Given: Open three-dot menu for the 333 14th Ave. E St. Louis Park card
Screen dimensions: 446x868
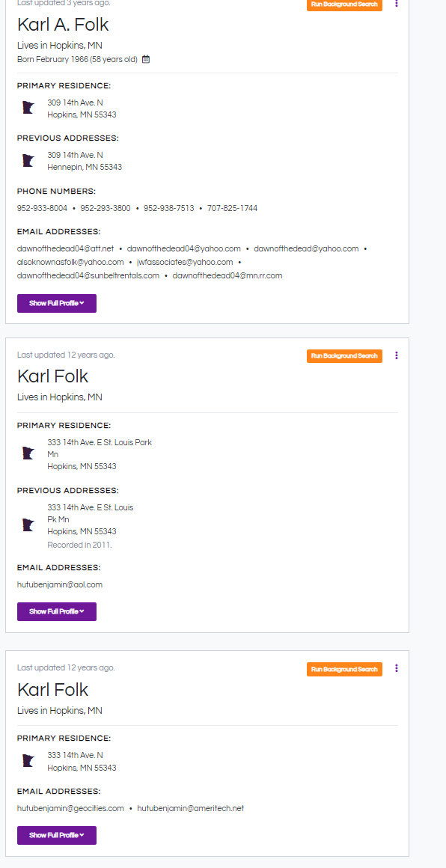Looking at the screenshot, I should pos(396,355).
